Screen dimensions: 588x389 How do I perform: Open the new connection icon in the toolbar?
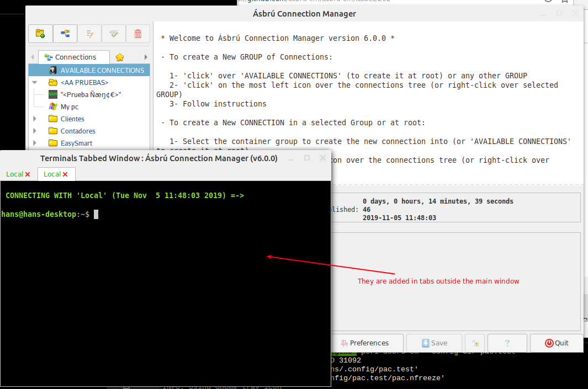(x=65, y=34)
